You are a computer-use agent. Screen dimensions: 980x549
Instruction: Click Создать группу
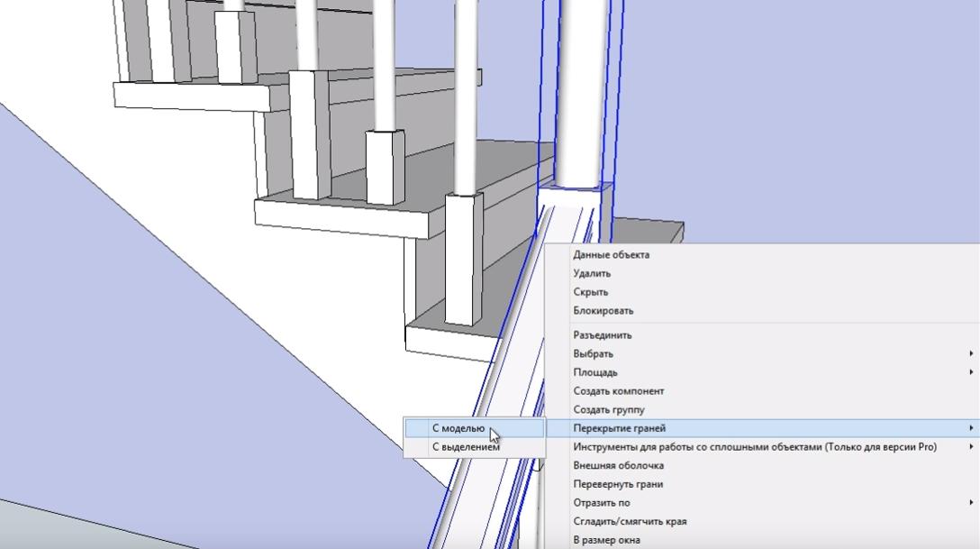(x=609, y=410)
